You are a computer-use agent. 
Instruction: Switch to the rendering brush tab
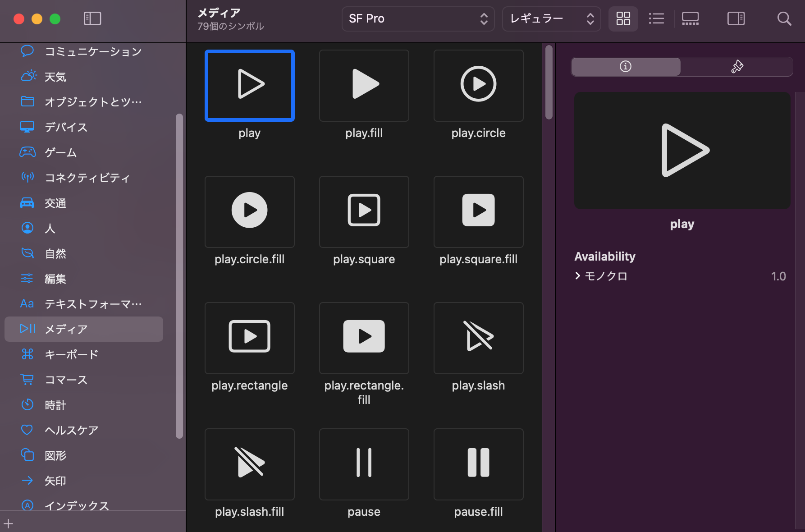[737, 67]
